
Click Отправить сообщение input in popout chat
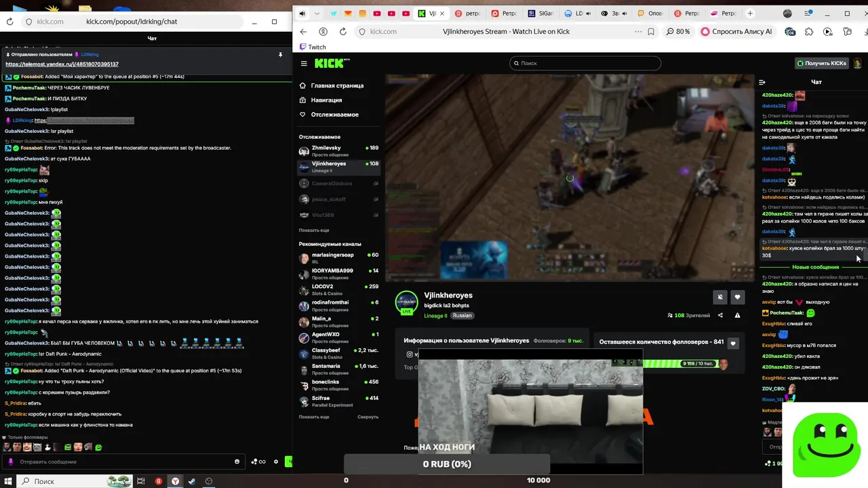pyautogui.click(x=126, y=462)
